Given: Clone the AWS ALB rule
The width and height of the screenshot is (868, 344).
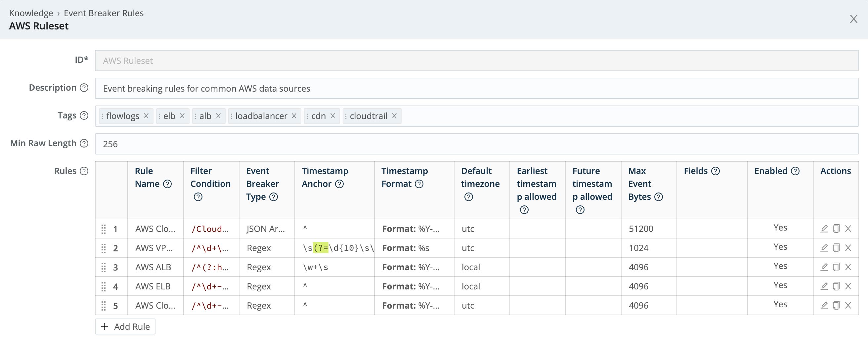Looking at the screenshot, I should (836, 267).
